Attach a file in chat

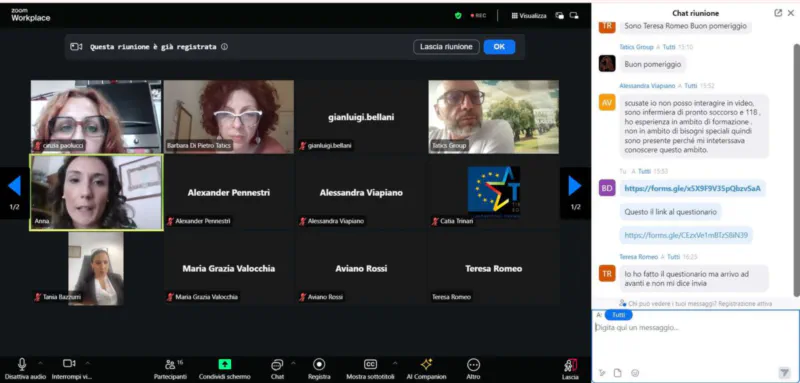(617, 373)
